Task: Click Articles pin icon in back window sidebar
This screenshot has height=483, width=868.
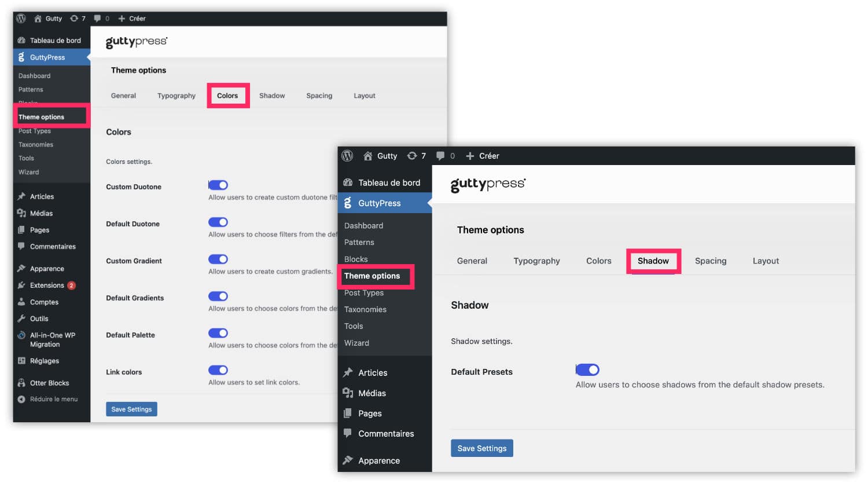Action: click(x=21, y=196)
